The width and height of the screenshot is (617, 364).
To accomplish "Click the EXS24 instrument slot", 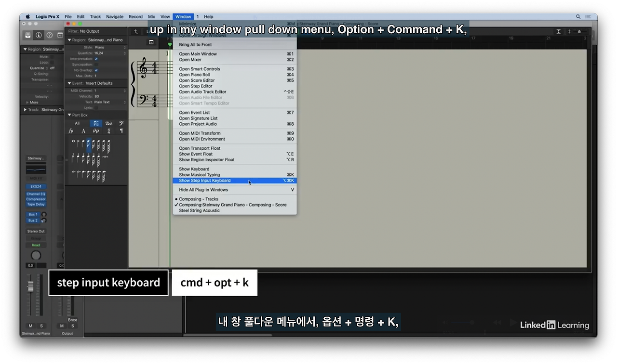I will (x=36, y=186).
